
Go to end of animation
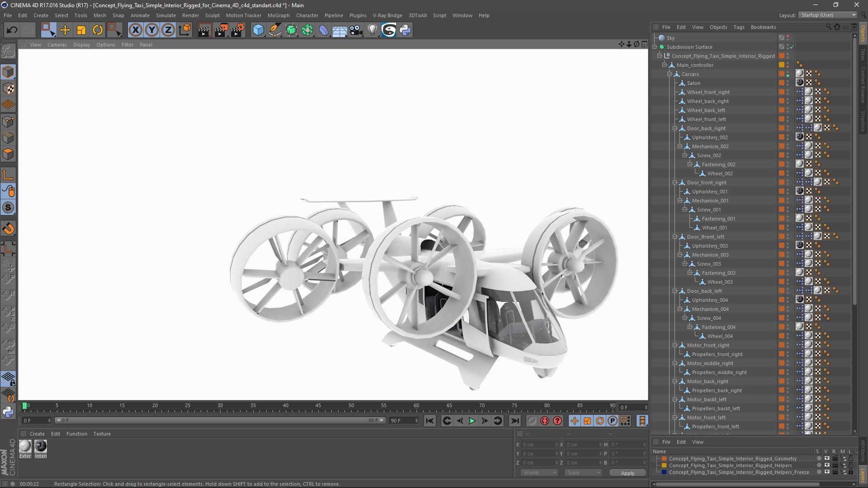click(x=514, y=421)
